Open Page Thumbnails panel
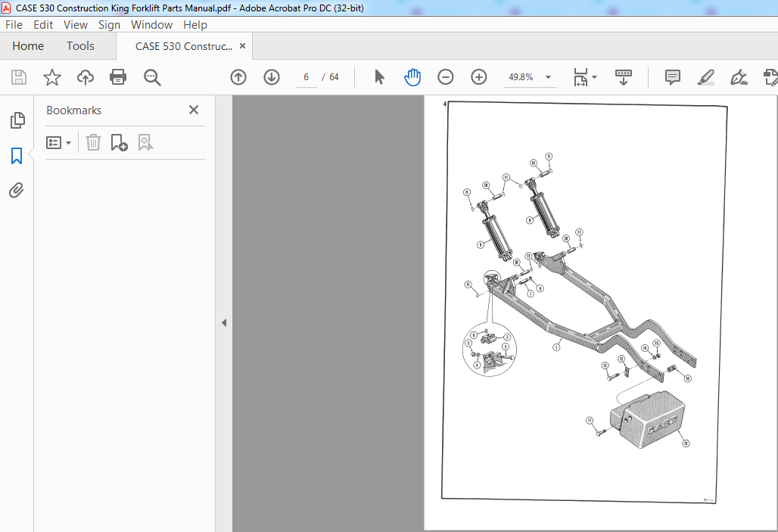The image size is (778, 532). point(17,120)
